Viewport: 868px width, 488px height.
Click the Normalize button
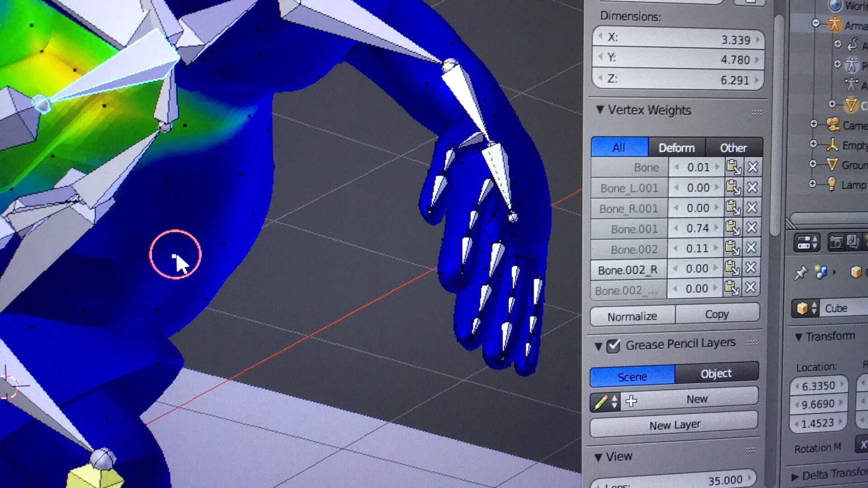[632, 316]
